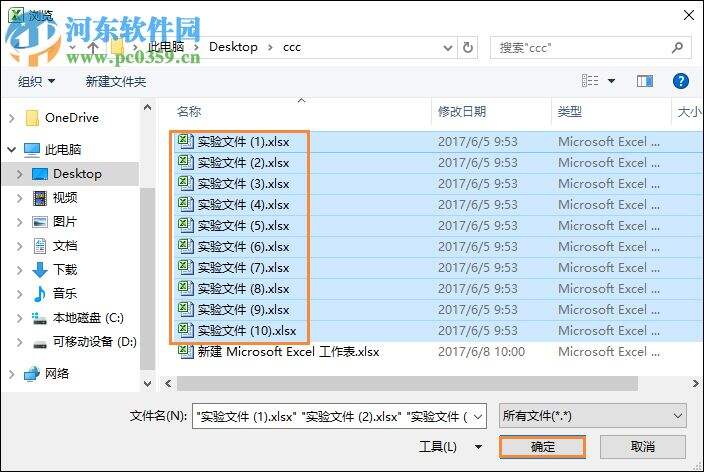
Task: Go up one folder with the up arrow
Action: point(93,47)
